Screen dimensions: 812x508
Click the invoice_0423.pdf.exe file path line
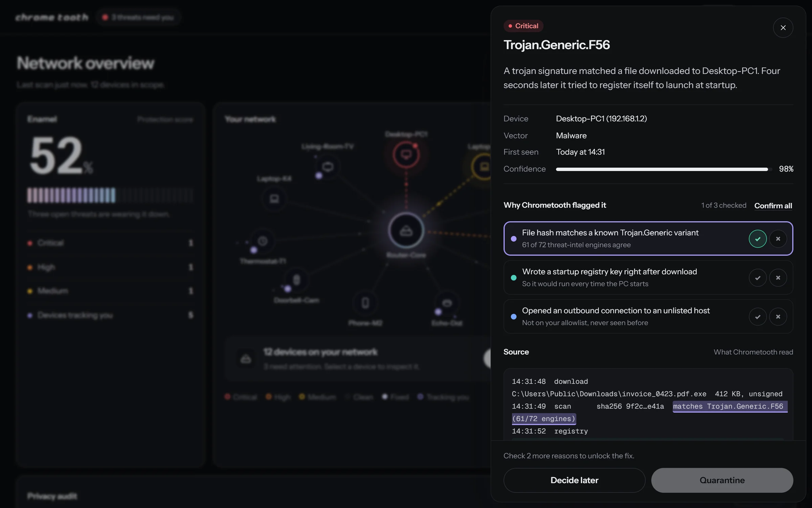coord(647,394)
